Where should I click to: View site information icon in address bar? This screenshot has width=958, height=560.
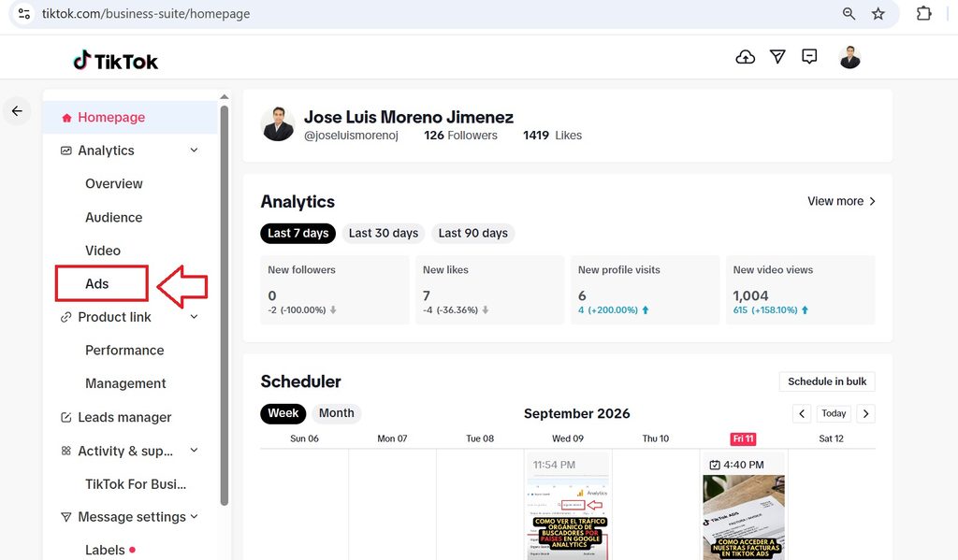pos(24,13)
